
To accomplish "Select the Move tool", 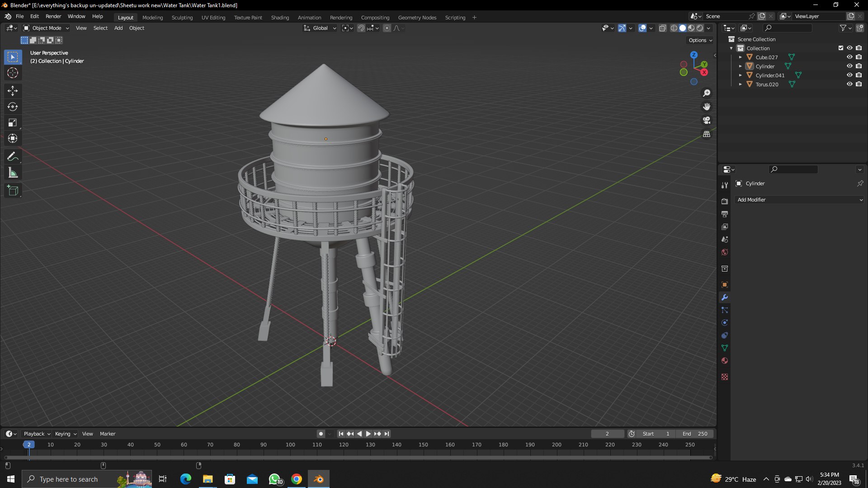I will (x=13, y=91).
